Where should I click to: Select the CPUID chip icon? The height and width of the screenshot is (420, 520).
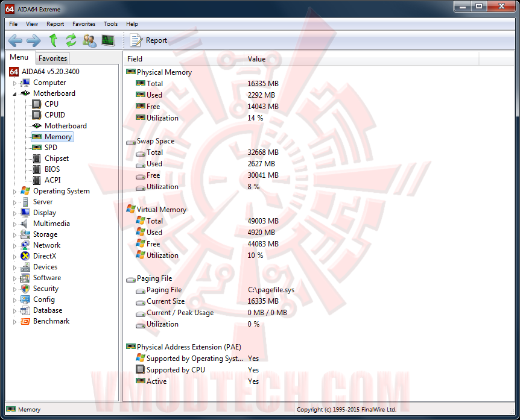(36, 115)
